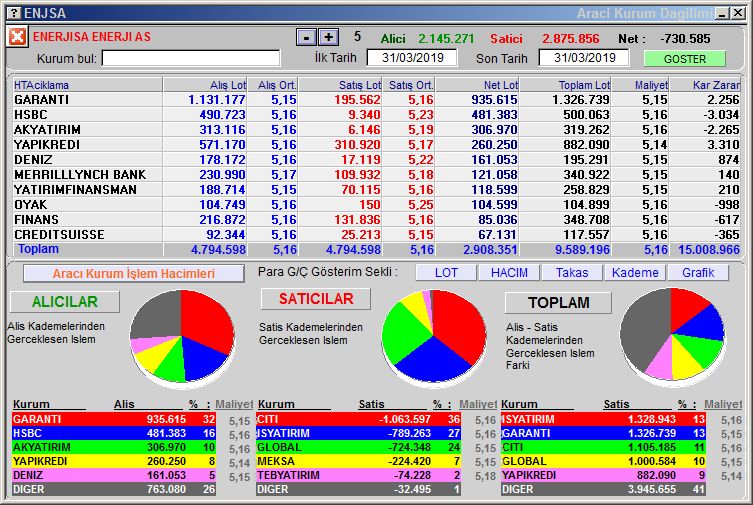The height and width of the screenshot is (505, 753).
Task: Click pink DENIZ row in buyers list
Action: pyautogui.click(x=114, y=475)
